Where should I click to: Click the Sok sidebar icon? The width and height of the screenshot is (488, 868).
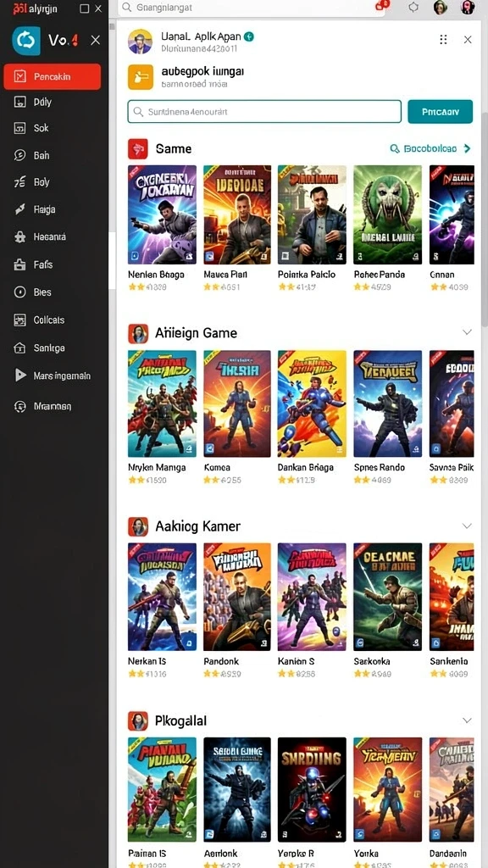pos(20,128)
